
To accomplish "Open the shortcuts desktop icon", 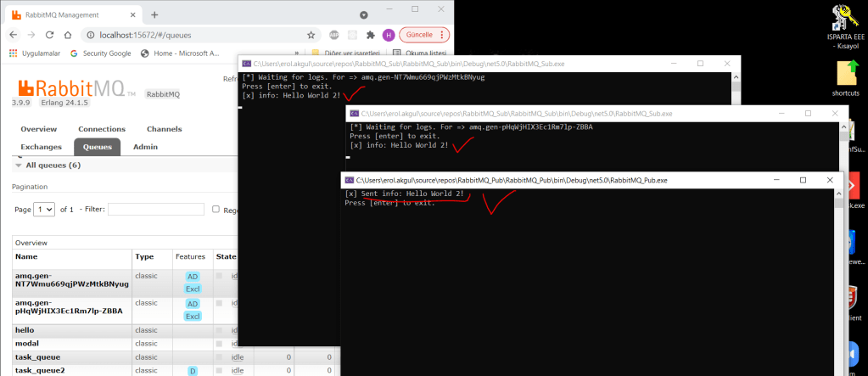I will click(845, 76).
